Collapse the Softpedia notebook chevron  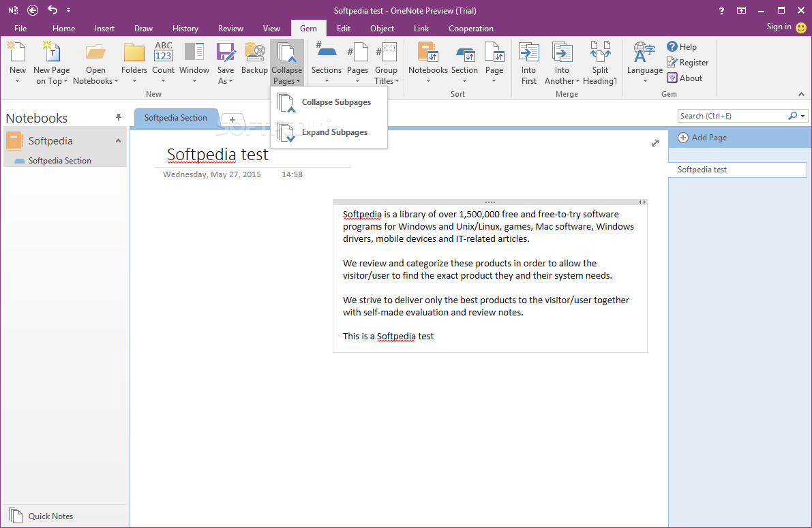[x=118, y=141]
